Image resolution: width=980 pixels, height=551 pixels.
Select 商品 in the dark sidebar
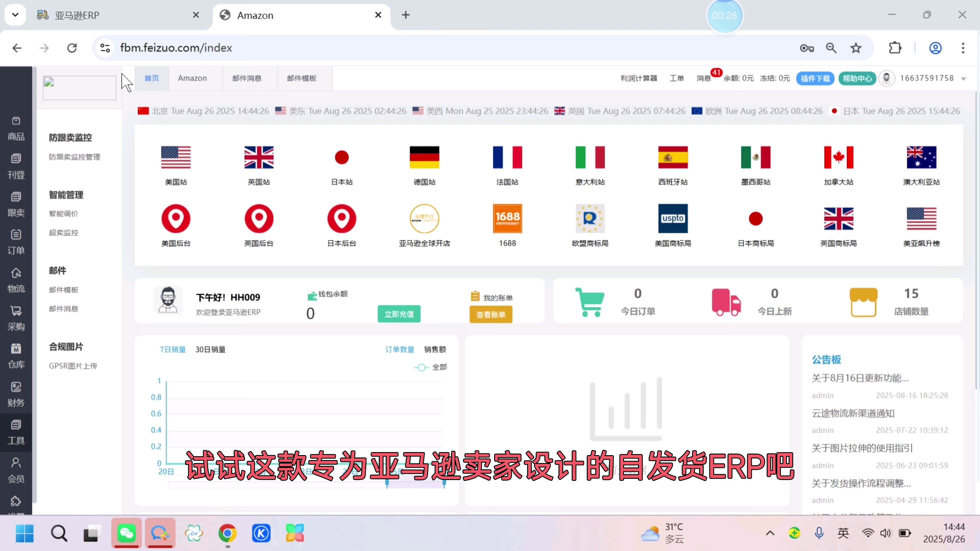click(x=16, y=129)
